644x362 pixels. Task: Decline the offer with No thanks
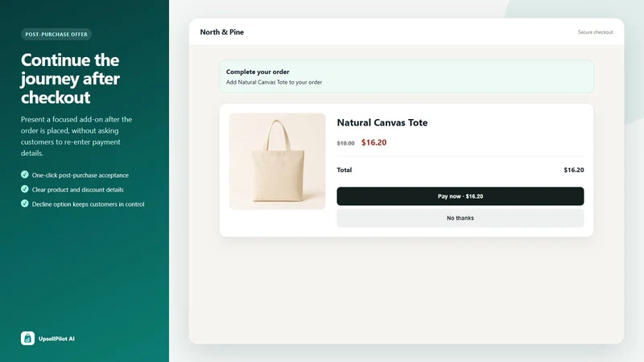coord(460,218)
